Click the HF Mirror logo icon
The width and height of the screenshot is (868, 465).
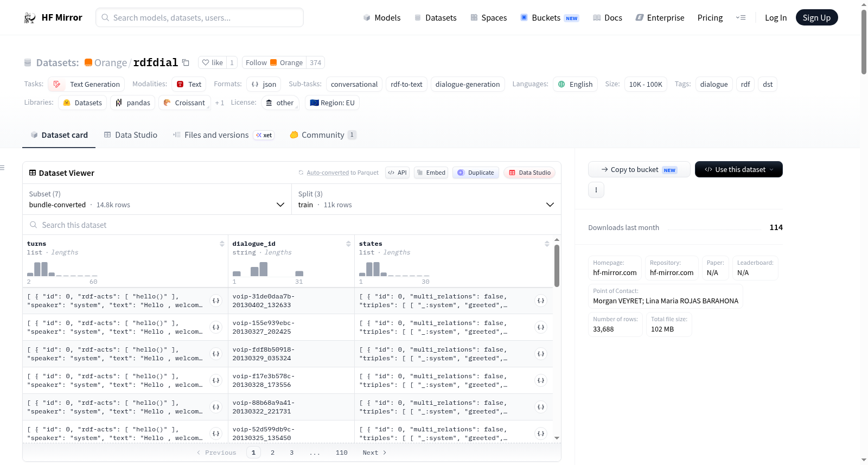(x=30, y=18)
